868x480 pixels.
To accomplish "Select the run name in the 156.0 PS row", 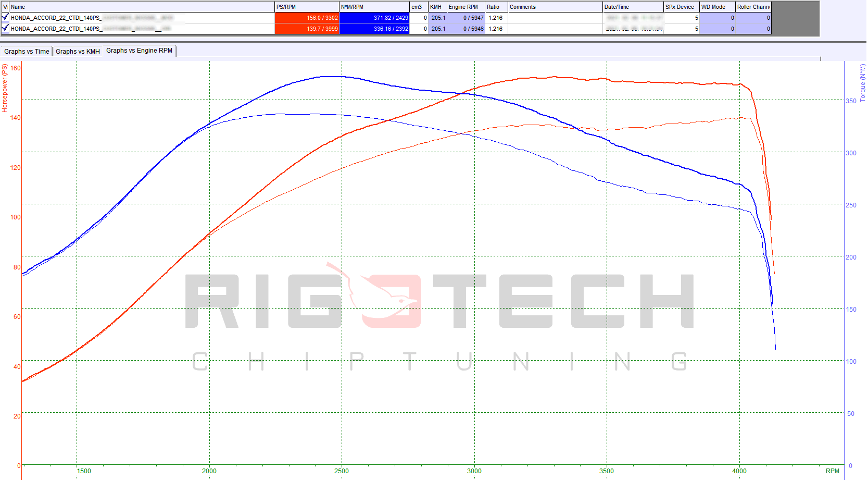I will click(x=142, y=18).
